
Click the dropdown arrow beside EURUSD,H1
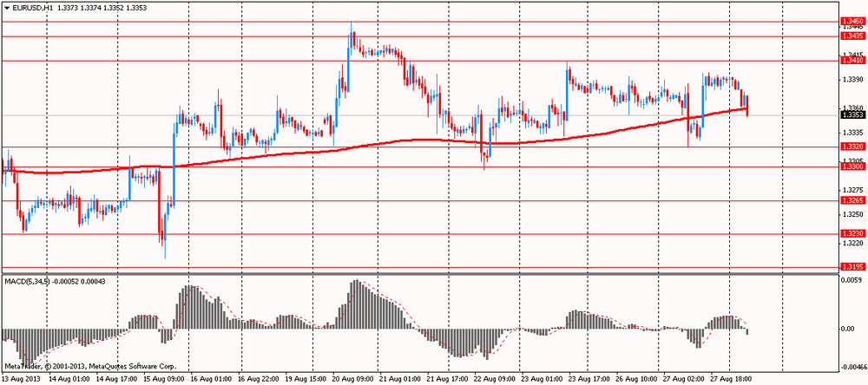click(6, 7)
